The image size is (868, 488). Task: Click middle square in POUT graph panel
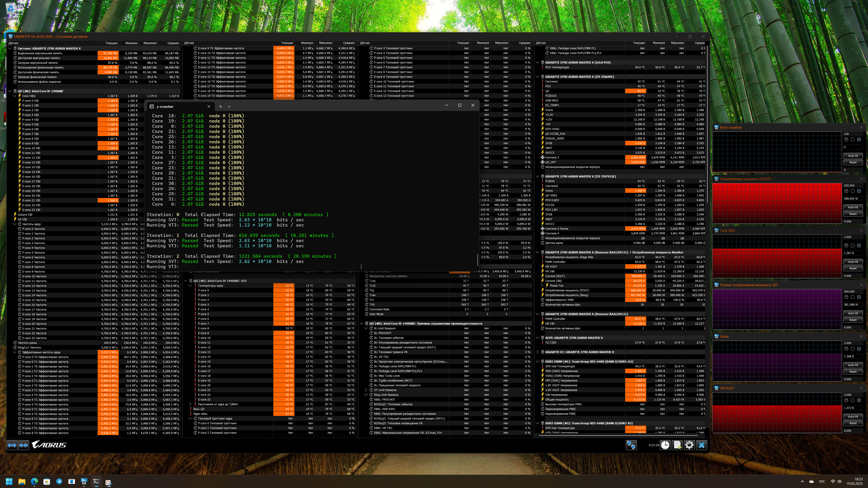click(852, 191)
